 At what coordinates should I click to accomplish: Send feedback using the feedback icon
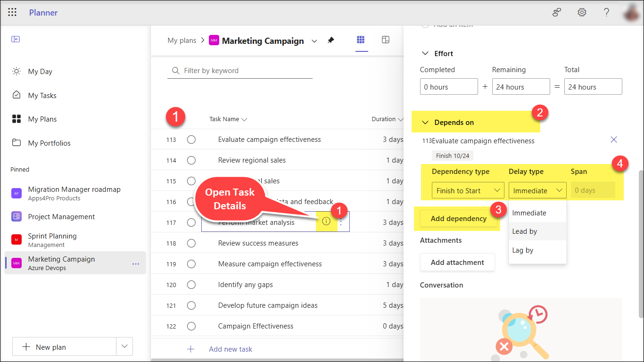[556, 12]
